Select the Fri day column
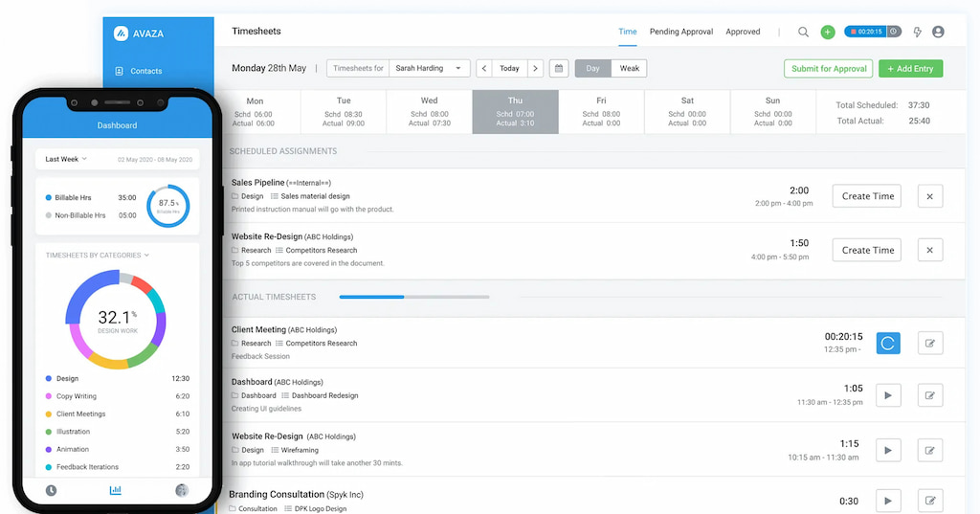This screenshot has height=514, width=980. pos(601,111)
